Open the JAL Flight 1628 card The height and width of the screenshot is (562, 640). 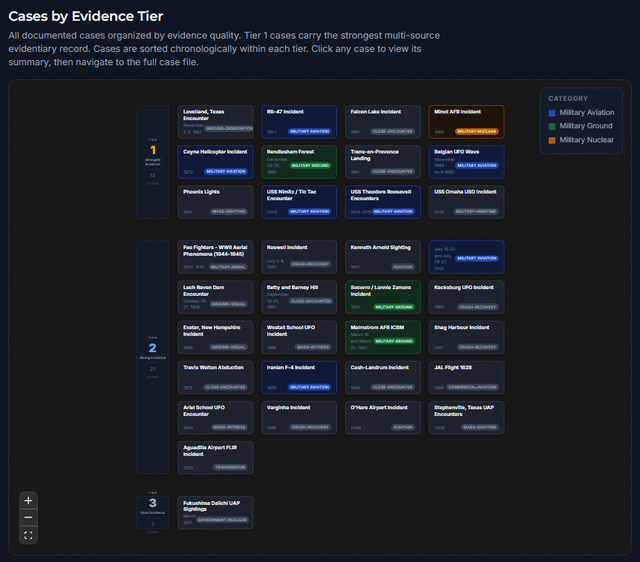[467, 377]
